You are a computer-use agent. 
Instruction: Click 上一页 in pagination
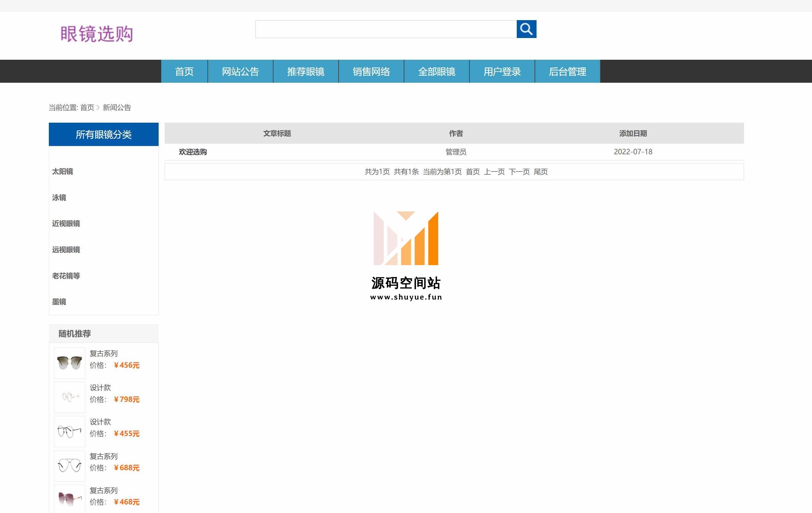tap(494, 172)
